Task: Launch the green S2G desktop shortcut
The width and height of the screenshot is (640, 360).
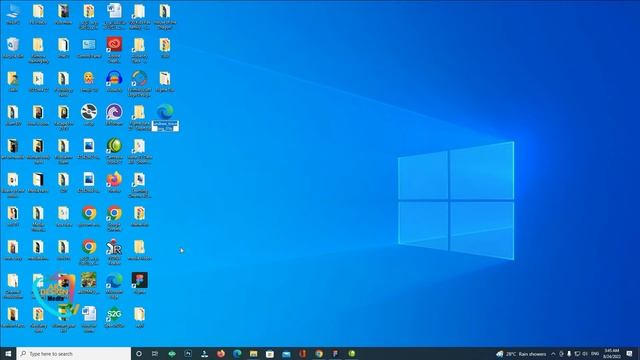Action: (114, 317)
